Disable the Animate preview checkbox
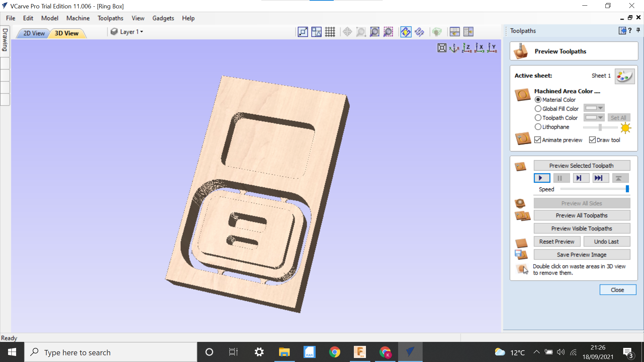This screenshot has height=362, width=644. tap(538, 140)
